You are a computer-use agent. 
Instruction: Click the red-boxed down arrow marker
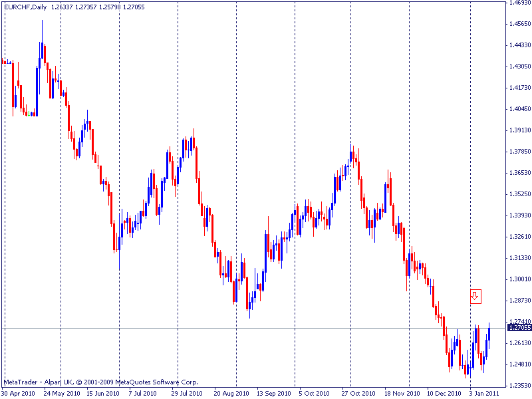click(x=475, y=296)
